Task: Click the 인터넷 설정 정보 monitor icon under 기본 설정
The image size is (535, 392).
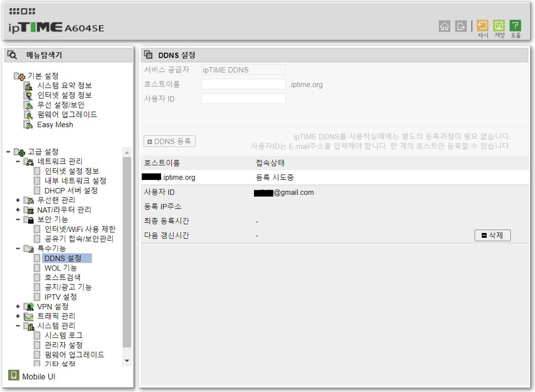Action: pyautogui.click(x=28, y=96)
